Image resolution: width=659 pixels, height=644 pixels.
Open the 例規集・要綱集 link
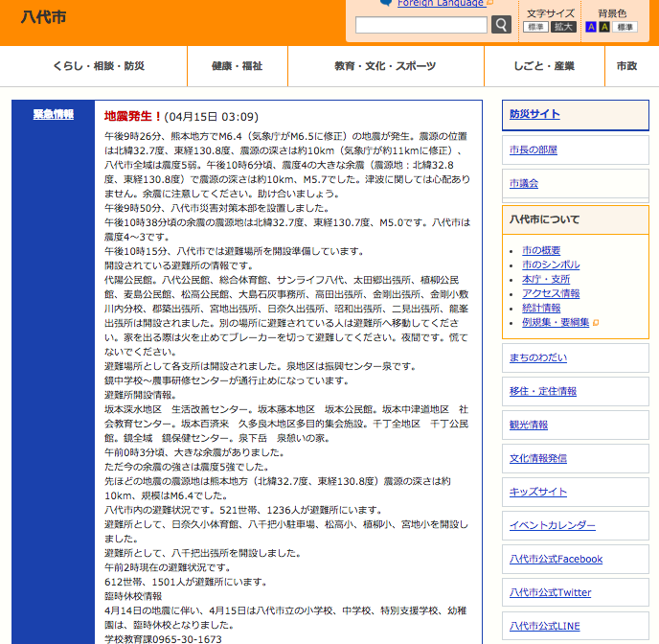(x=556, y=322)
